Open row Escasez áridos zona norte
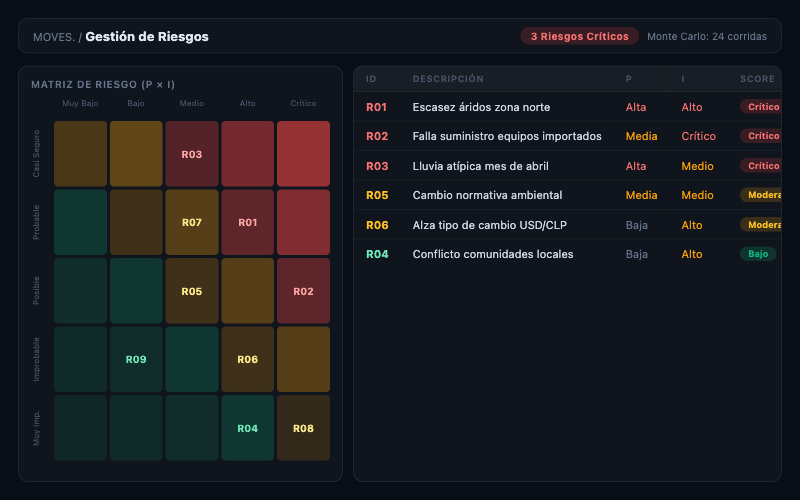The width and height of the screenshot is (800, 500). point(567,107)
